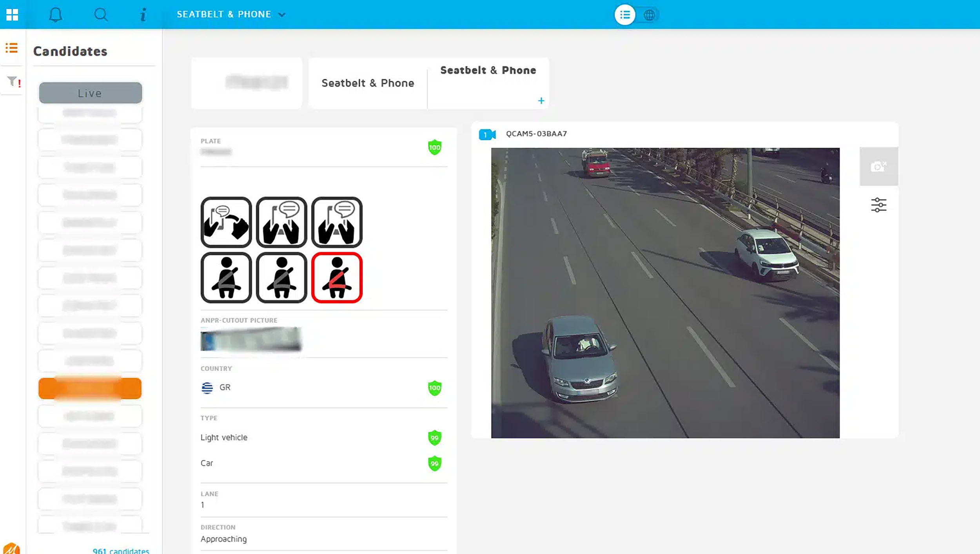Open search with the magnifier icon

(x=101, y=15)
